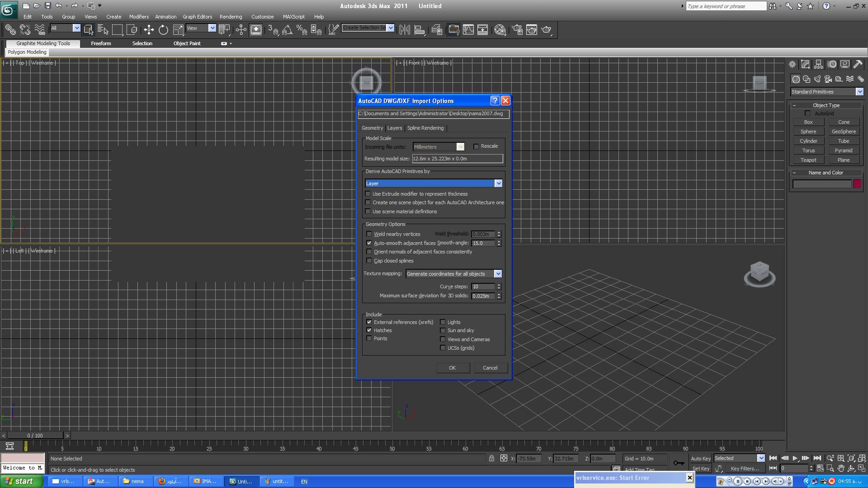The width and height of the screenshot is (868, 488).
Task: Click OK in Import Options dialog
Action: (452, 368)
